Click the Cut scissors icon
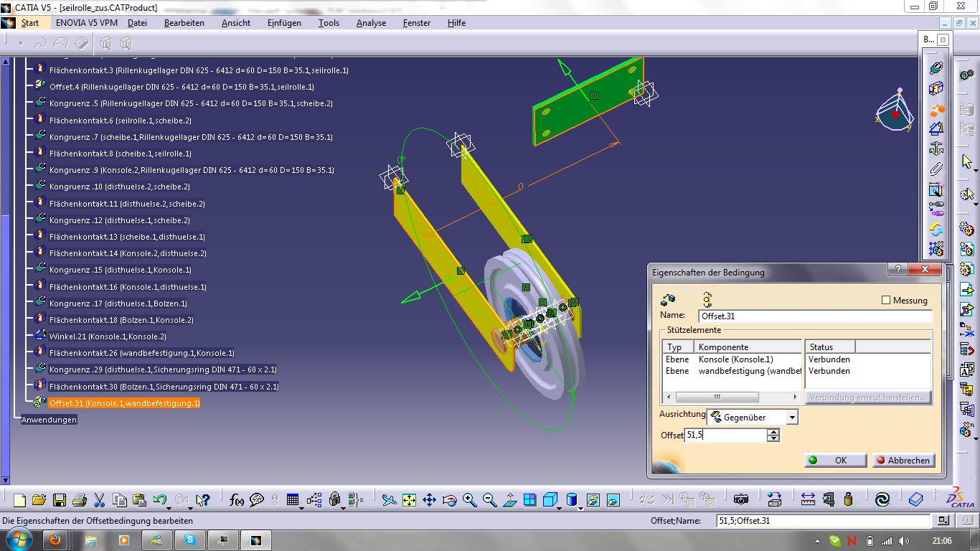 [x=99, y=500]
